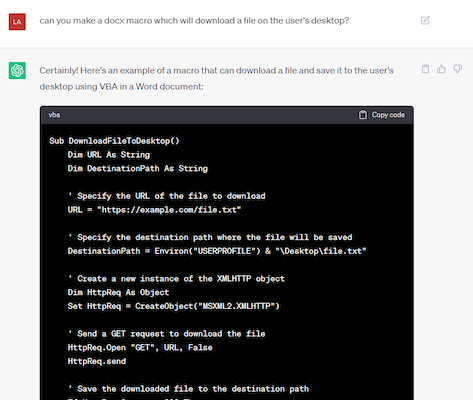The image size is (473, 400).
Task: Click the DestinationPath Environ USERPROFILE line
Action: click(x=217, y=251)
